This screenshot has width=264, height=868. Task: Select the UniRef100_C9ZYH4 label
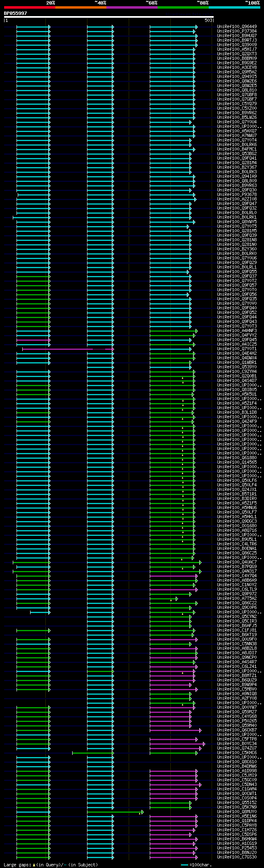[x=237, y=372]
